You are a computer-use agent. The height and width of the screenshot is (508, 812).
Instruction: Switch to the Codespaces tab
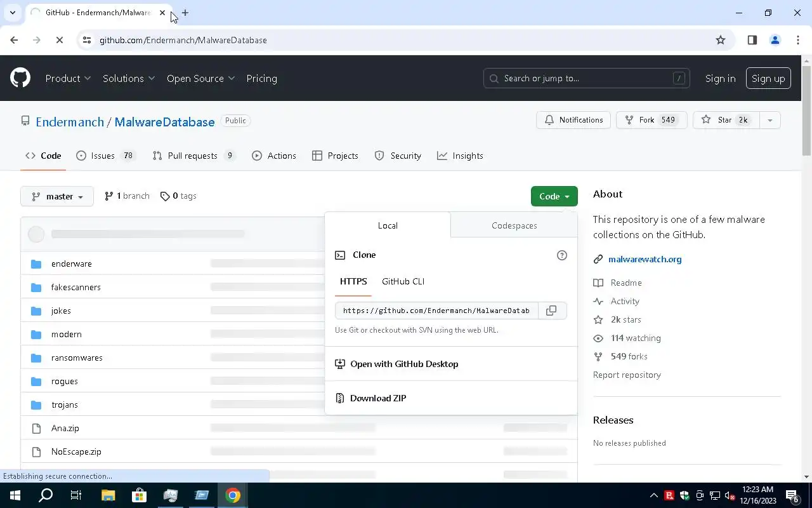[x=514, y=225]
